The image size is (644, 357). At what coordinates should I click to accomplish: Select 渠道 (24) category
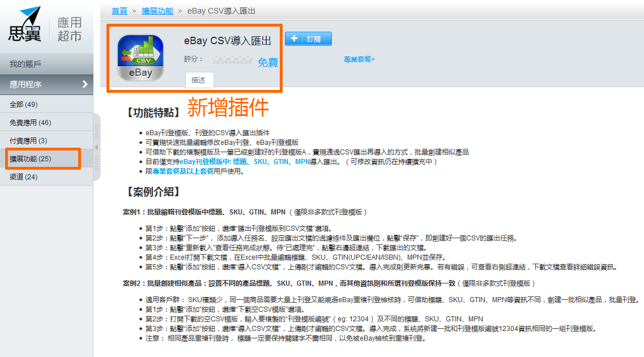[x=46, y=177]
